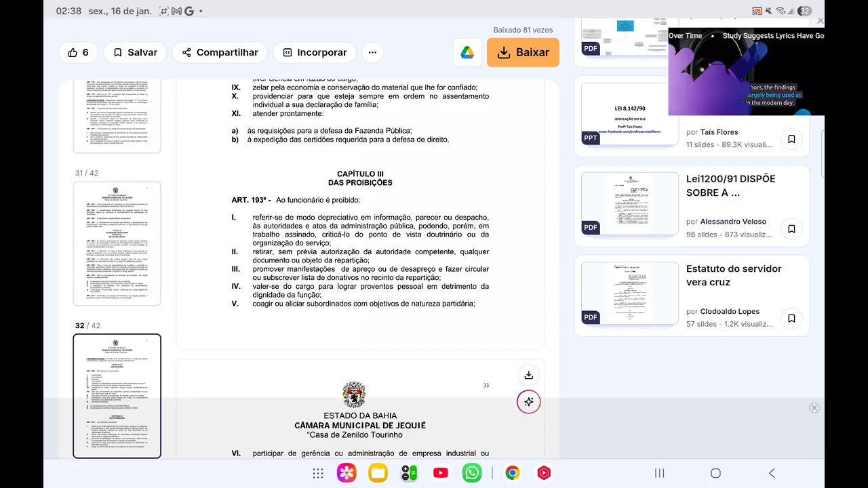Click the floating AI sparkle icon
868x488 pixels.
[x=529, y=402]
